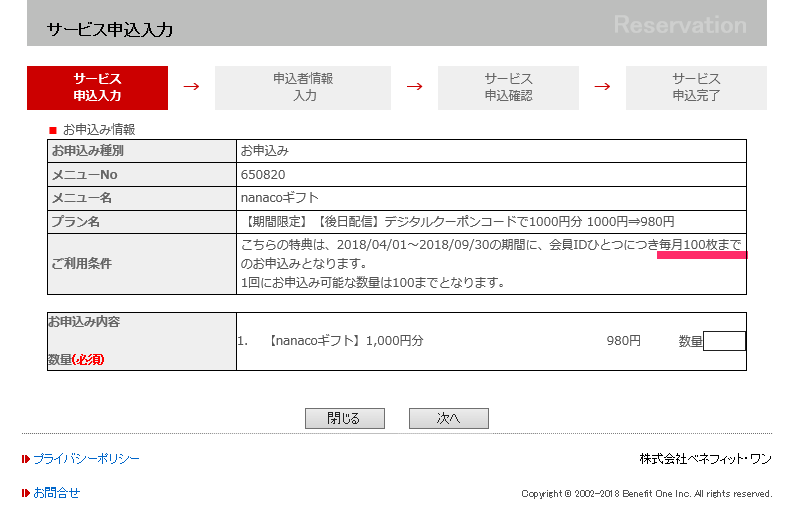
Task: Click the 【nanacoギフト】1,000円分 item text
Action: tap(344, 341)
